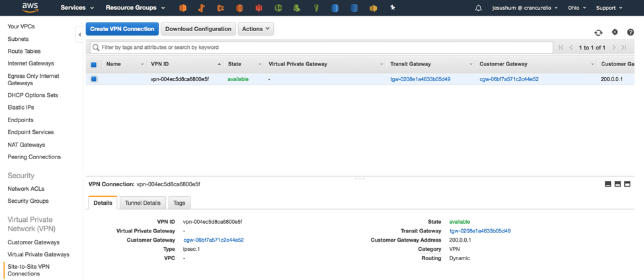Go to first page of results
The height and width of the screenshot is (280, 644).
[561, 48]
